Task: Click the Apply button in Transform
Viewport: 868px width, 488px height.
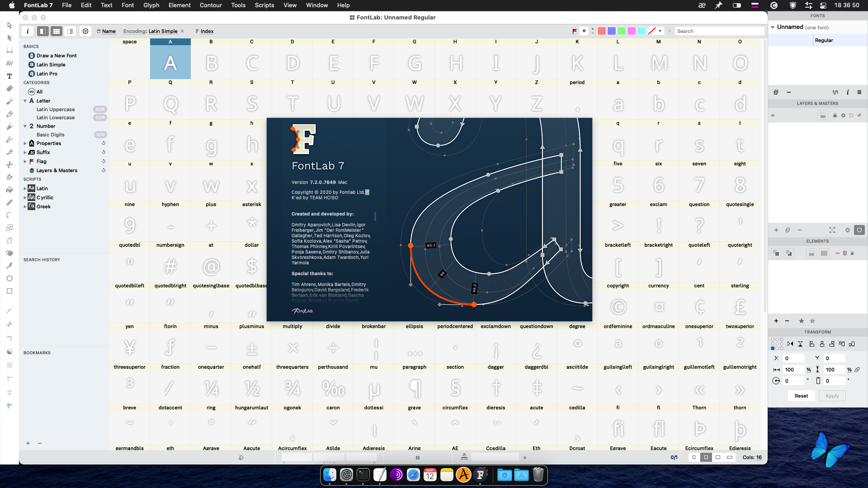Action: click(x=832, y=396)
